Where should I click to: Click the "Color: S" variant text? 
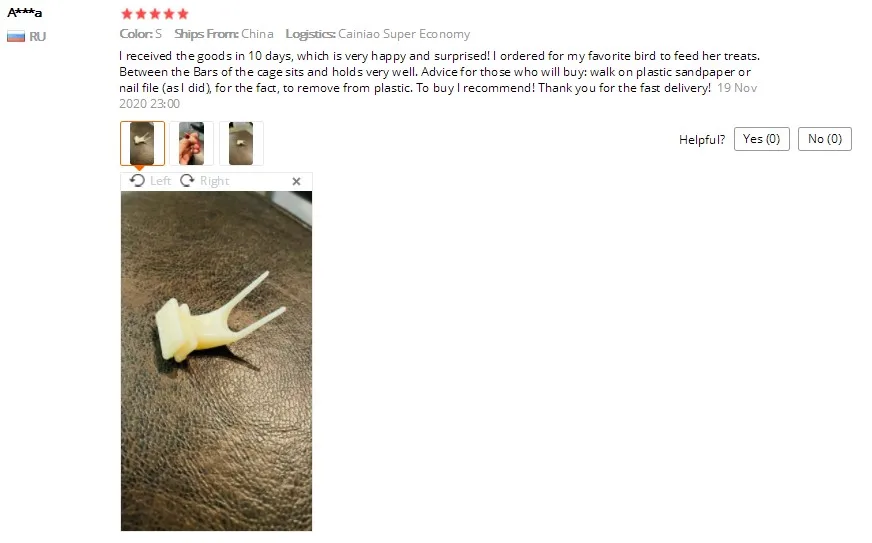(141, 34)
